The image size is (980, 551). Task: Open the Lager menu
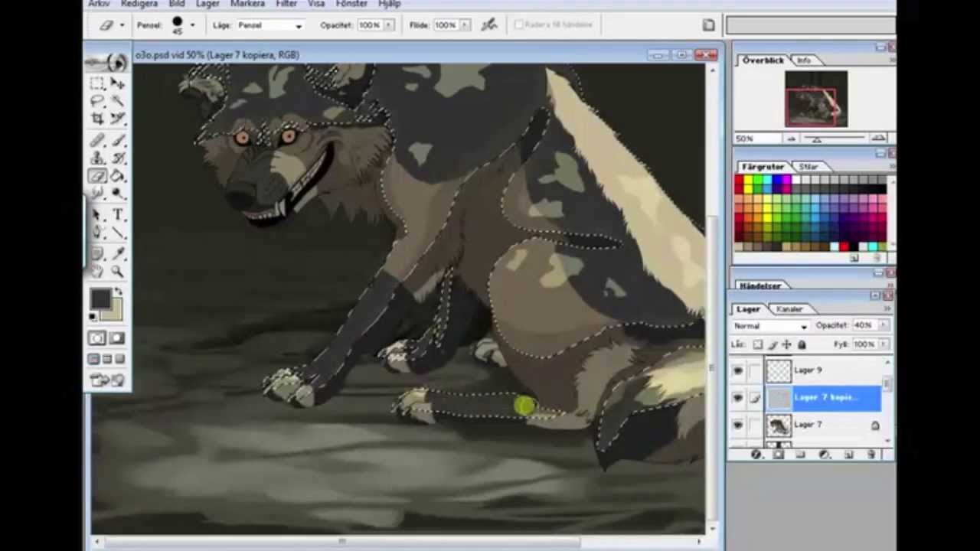point(207,4)
